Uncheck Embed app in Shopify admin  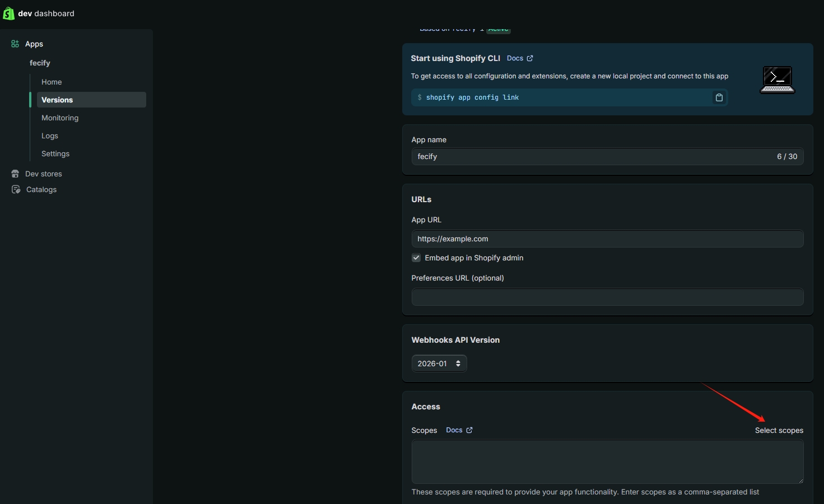(x=416, y=258)
